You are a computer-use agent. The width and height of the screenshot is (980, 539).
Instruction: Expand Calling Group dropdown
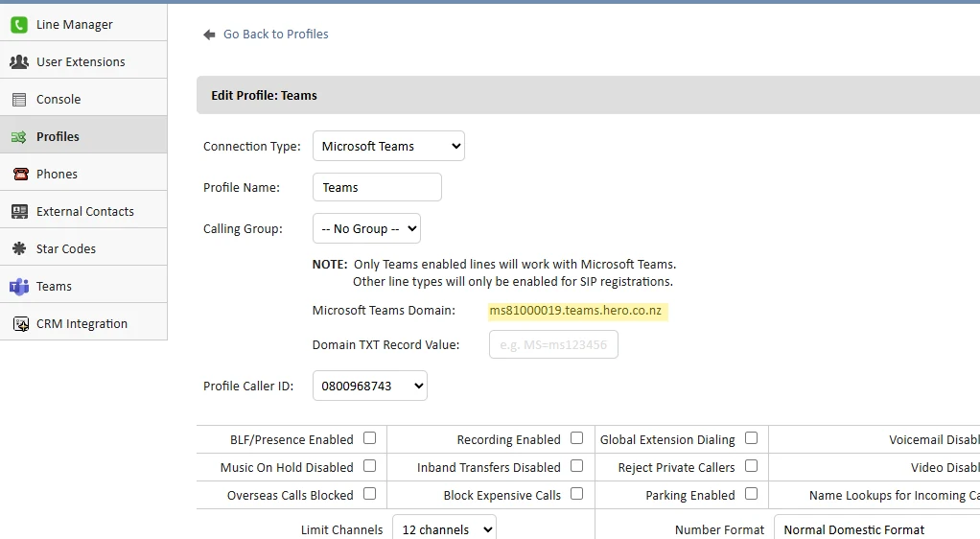366,229
